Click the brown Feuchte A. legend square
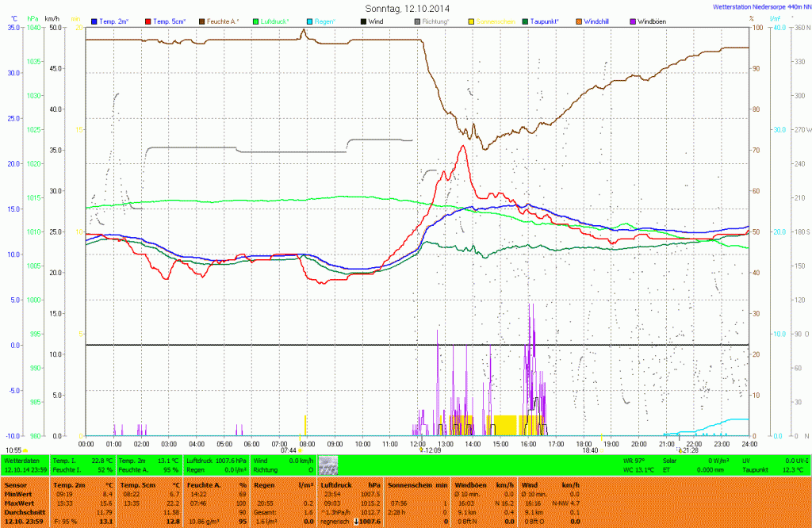Screen dimensions: 812x528 [x=201, y=21]
